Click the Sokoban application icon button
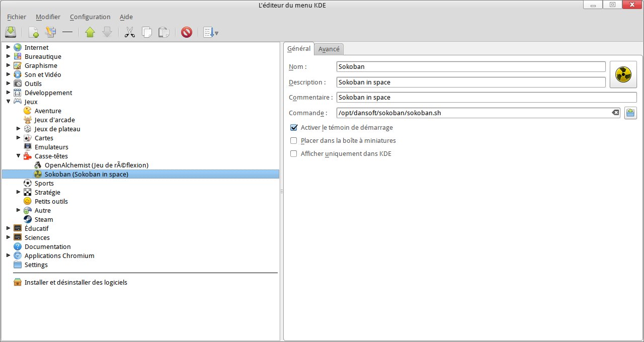Screen dimensions: 644x342 [x=623, y=74]
